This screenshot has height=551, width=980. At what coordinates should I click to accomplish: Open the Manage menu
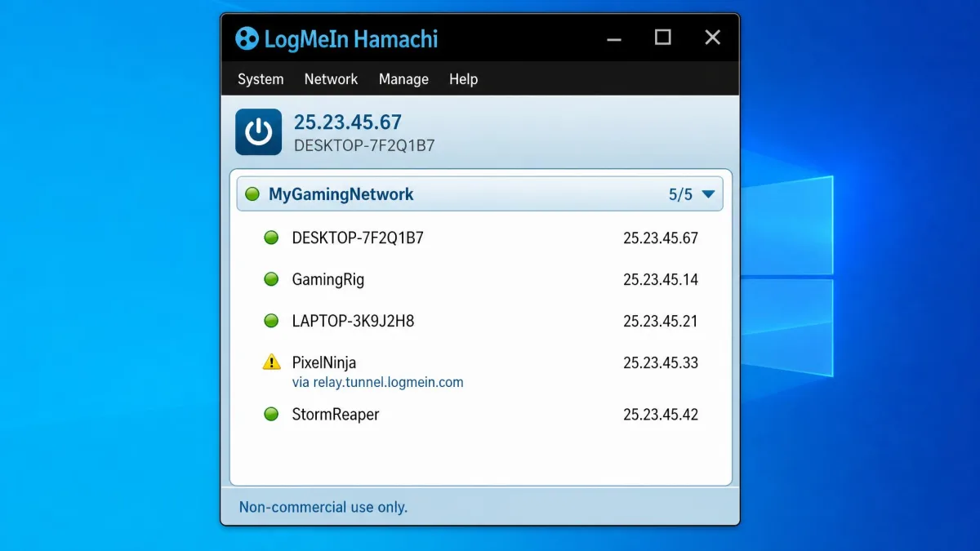click(x=403, y=79)
